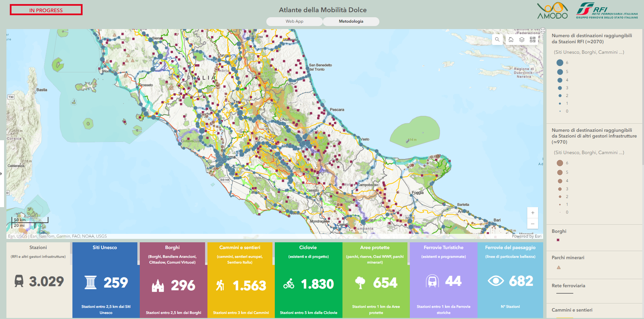This screenshot has height=319, width=644.
Task: Click the Foggia city label on map
Action: click(x=418, y=193)
